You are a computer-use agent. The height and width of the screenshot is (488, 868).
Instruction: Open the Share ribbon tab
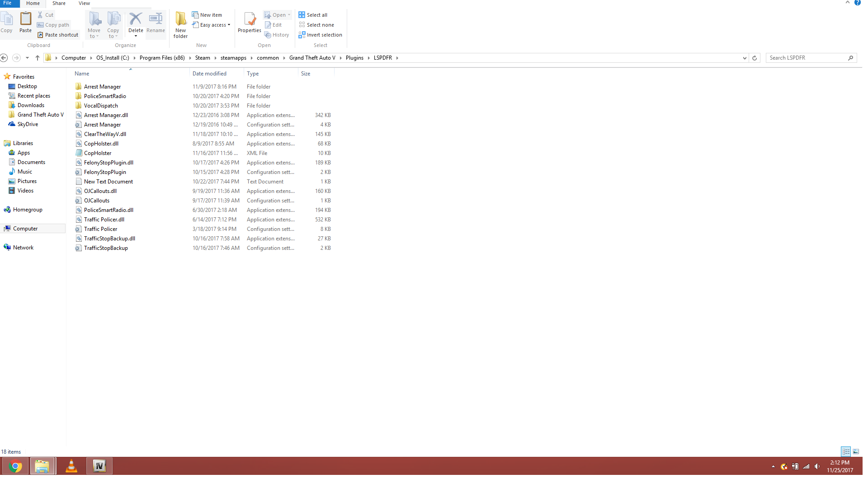59,3
